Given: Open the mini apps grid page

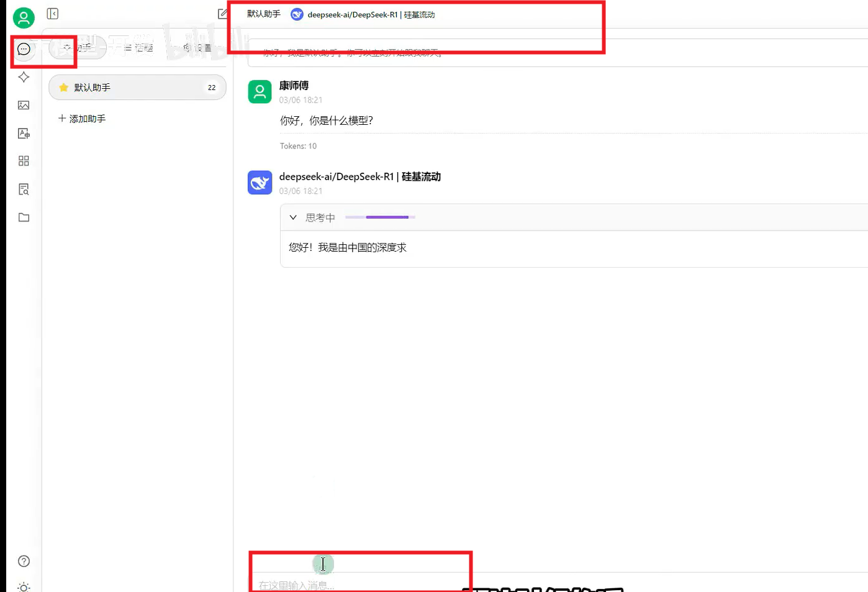Looking at the screenshot, I should pyautogui.click(x=24, y=161).
